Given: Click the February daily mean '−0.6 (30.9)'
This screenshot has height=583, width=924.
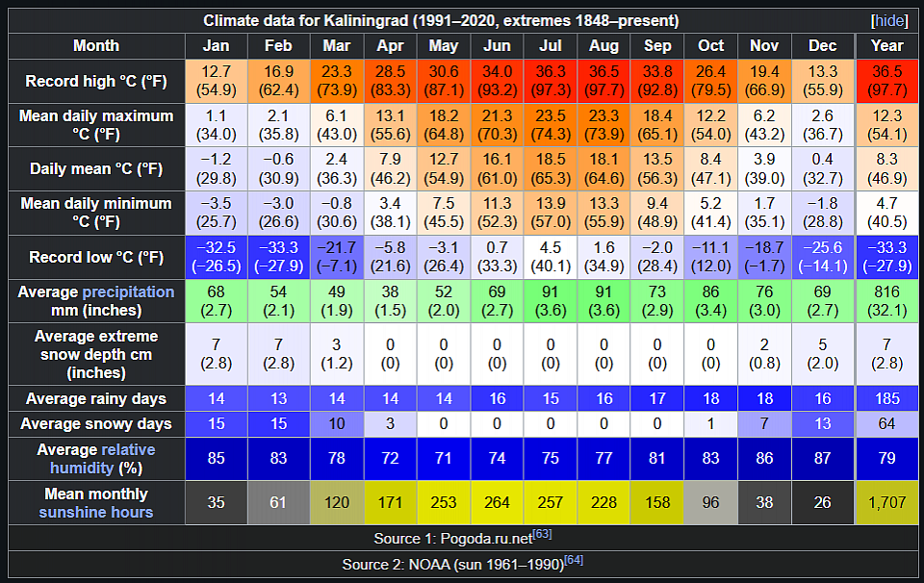Looking at the screenshot, I should click(x=278, y=169).
